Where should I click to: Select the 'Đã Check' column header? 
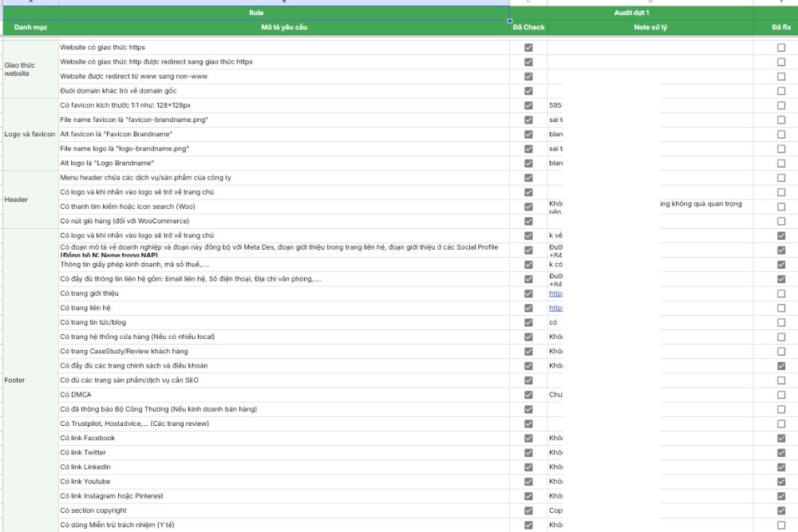[x=528, y=27]
